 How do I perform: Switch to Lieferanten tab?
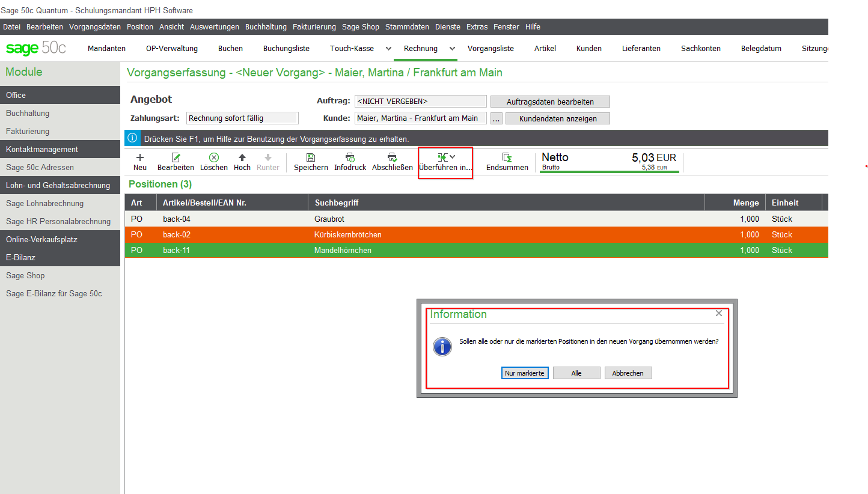point(641,49)
